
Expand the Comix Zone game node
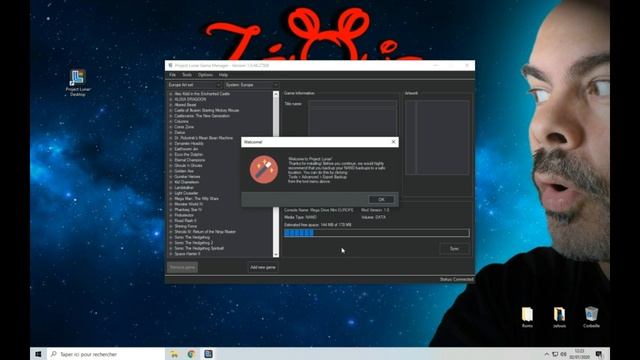coord(171,127)
